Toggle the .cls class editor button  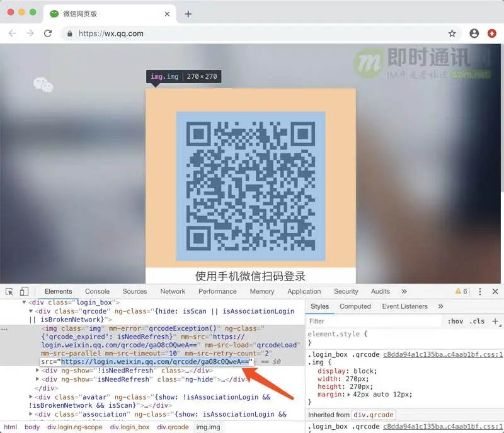point(477,321)
